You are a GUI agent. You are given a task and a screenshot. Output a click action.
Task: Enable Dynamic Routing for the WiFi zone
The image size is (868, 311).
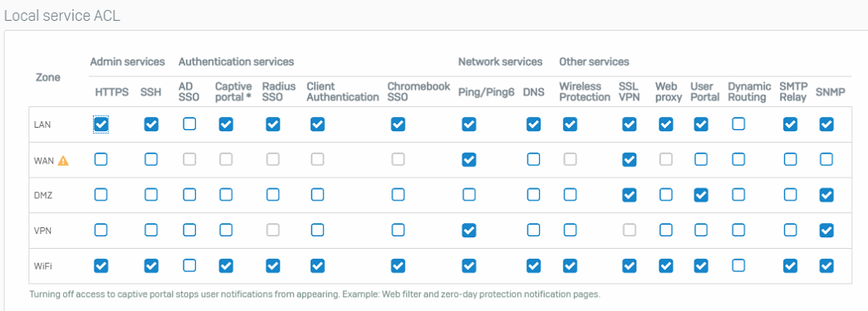pos(738,265)
